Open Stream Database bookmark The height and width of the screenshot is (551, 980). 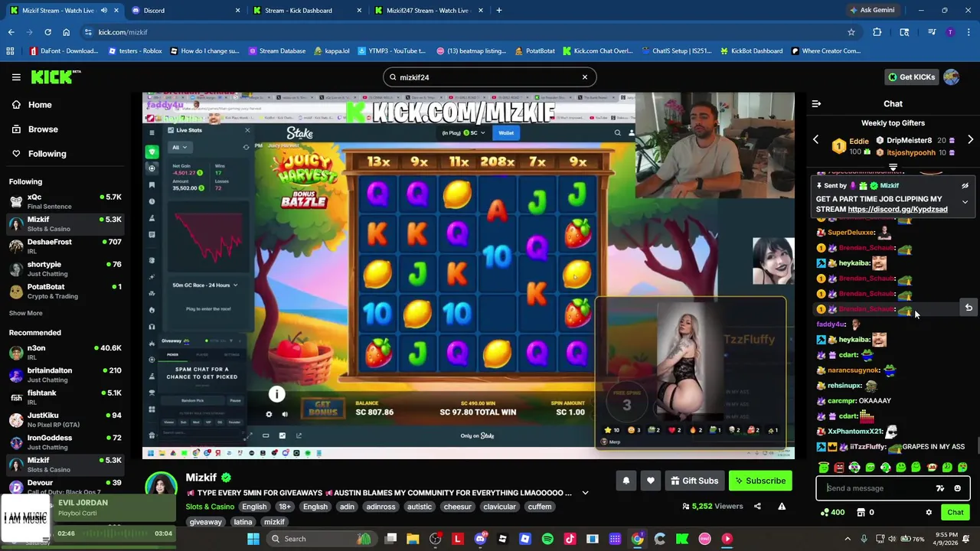(276, 51)
